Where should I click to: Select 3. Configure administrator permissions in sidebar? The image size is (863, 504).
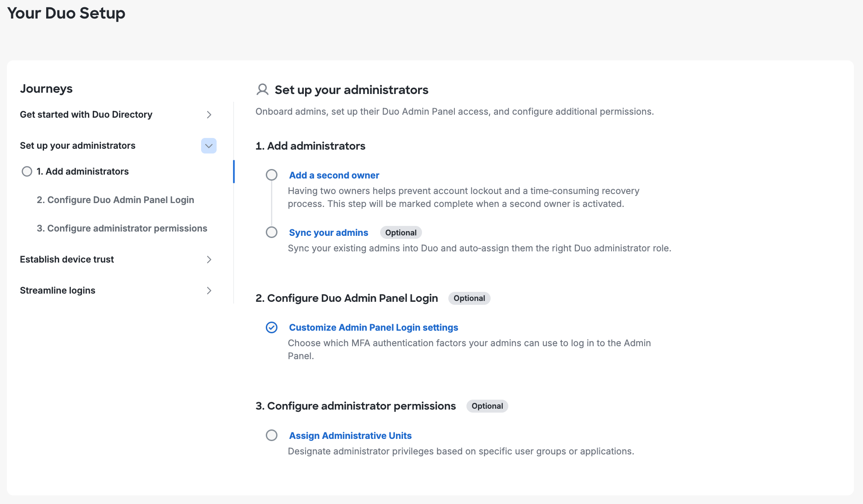(122, 228)
